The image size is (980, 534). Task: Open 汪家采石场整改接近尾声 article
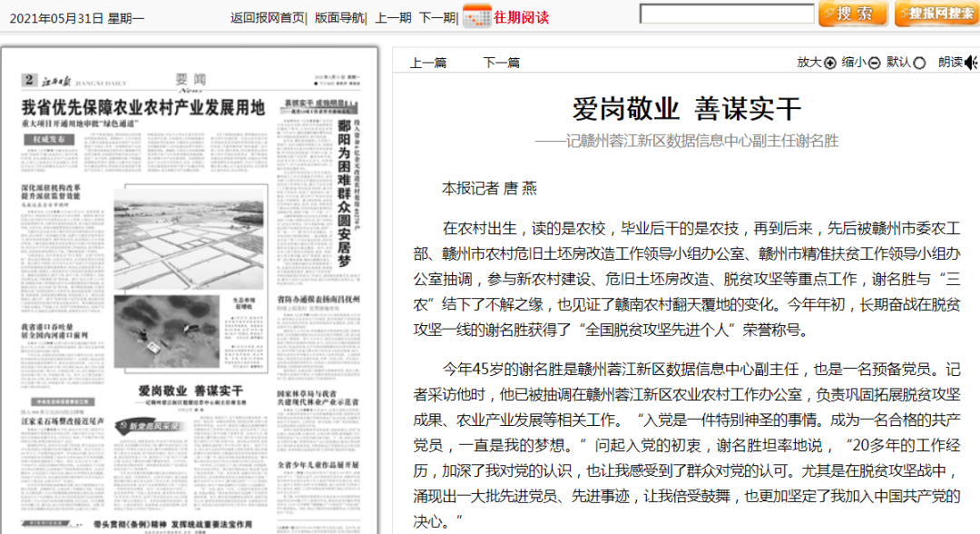pos(63,421)
